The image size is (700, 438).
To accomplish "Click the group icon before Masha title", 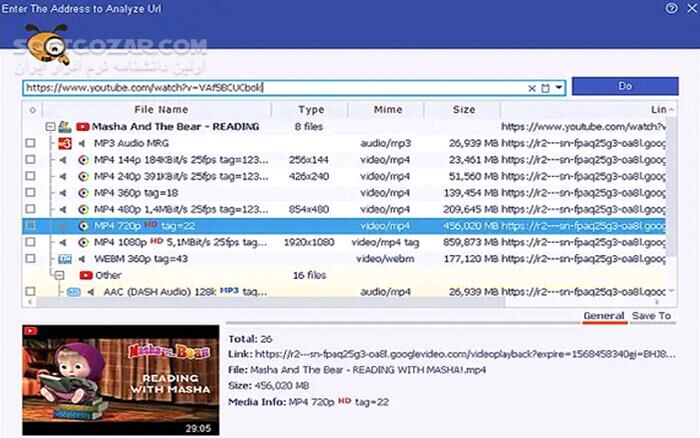I will pyautogui.click(x=65, y=127).
